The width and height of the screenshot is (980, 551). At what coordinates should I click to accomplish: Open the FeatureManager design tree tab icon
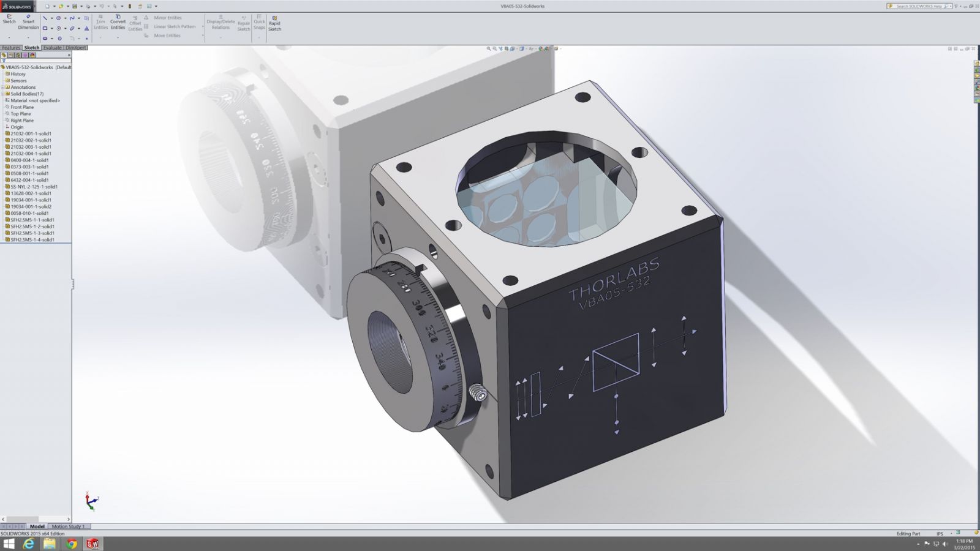pos(4,55)
